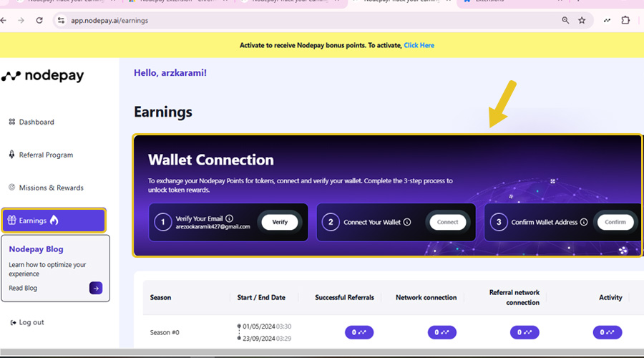Open site information icon in address bar
The width and height of the screenshot is (644, 358).
pyautogui.click(x=61, y=20)
